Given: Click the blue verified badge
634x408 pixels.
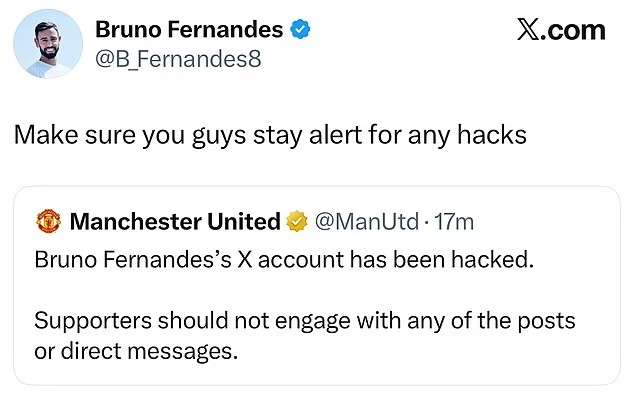Looking at the screenshot, I should click(x=298, y=30).
